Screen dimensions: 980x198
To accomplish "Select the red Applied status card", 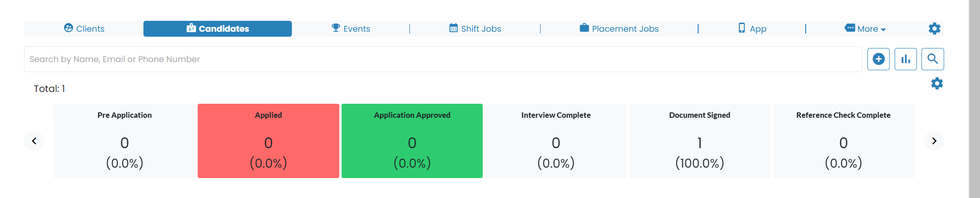I will coord(268,141).
